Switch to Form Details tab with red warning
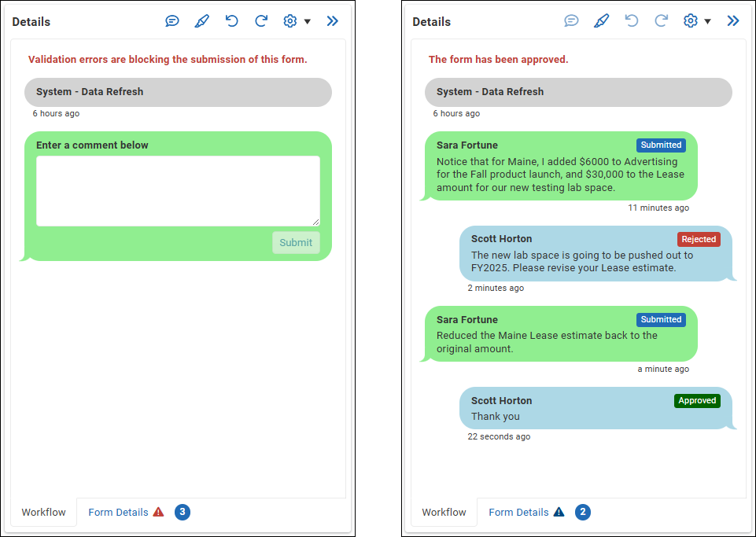 pos(125,512)
